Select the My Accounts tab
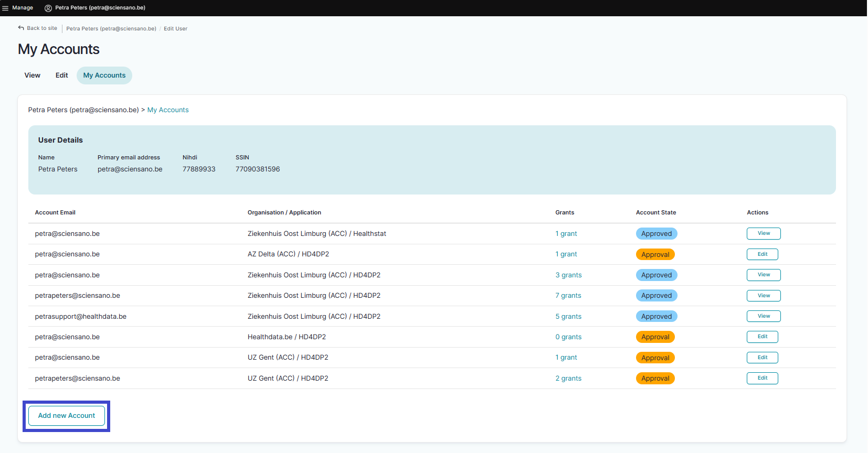Viewport: 868px width, 453px height. [x=104, y=75]
